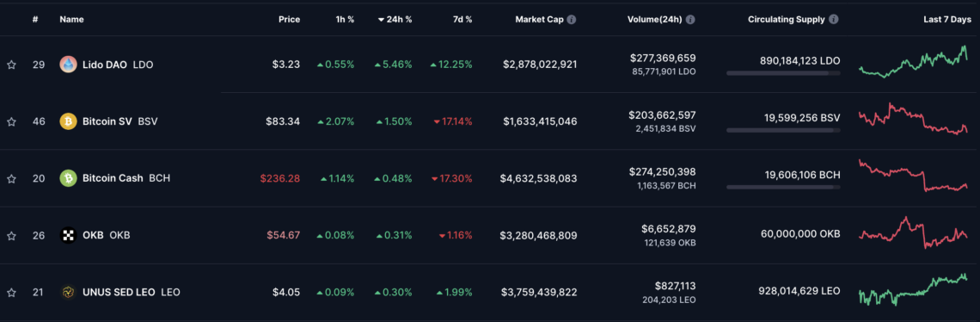Toggle the watchlist star for OKB

[x=11, y=236]
